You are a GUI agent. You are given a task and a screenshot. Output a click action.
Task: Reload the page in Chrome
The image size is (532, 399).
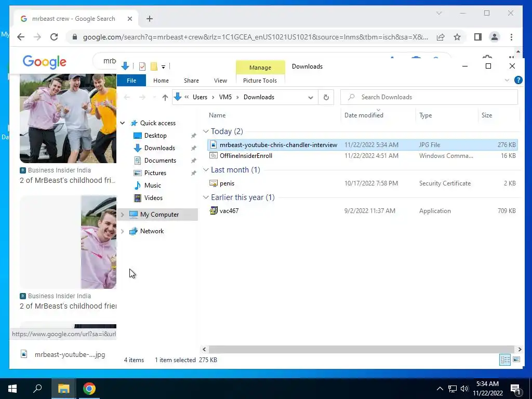coord(54,37)
